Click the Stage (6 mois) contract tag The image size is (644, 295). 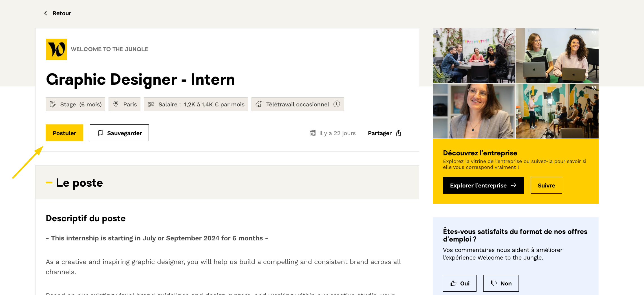point(75,104)
